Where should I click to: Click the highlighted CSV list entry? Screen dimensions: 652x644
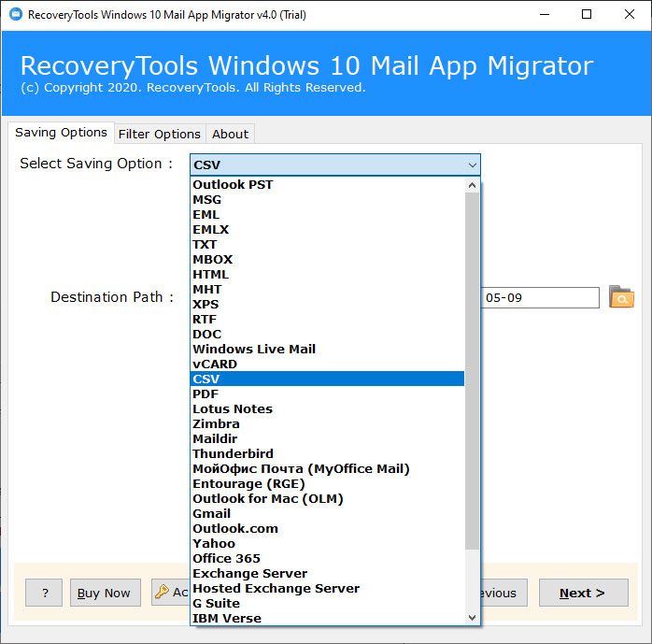click(327, 379)
